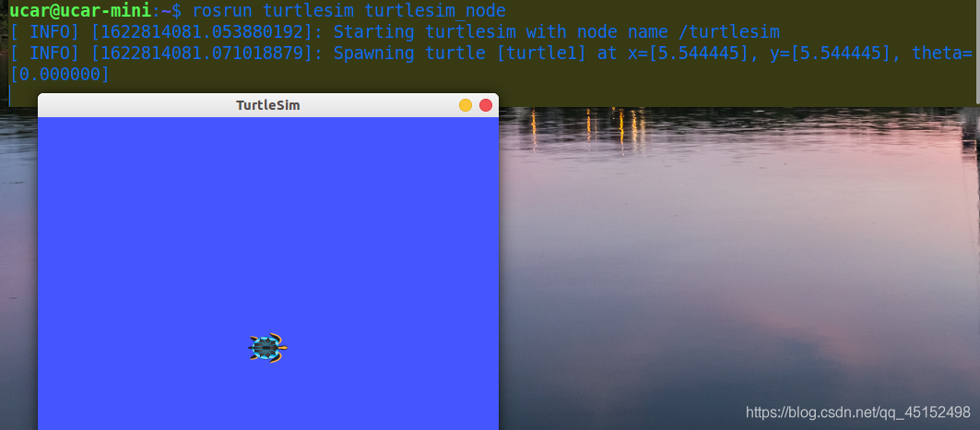Click the [0.000000] theta value
This screenshot has width=980, height=430.
coord(60,75)
